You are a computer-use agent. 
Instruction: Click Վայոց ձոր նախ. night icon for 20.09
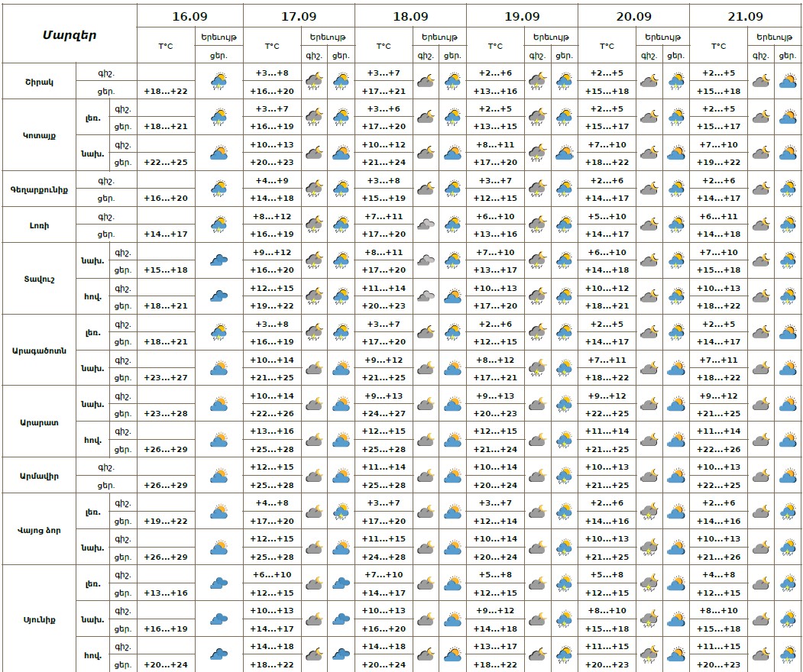(x=648, y=548)
